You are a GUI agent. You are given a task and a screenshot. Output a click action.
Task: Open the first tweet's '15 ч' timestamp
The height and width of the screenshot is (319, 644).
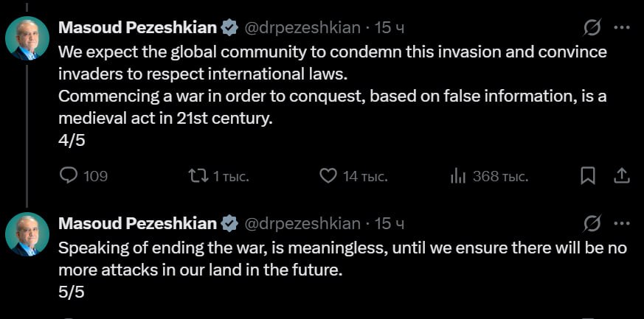pyautogui.click(x=389, y=28)
